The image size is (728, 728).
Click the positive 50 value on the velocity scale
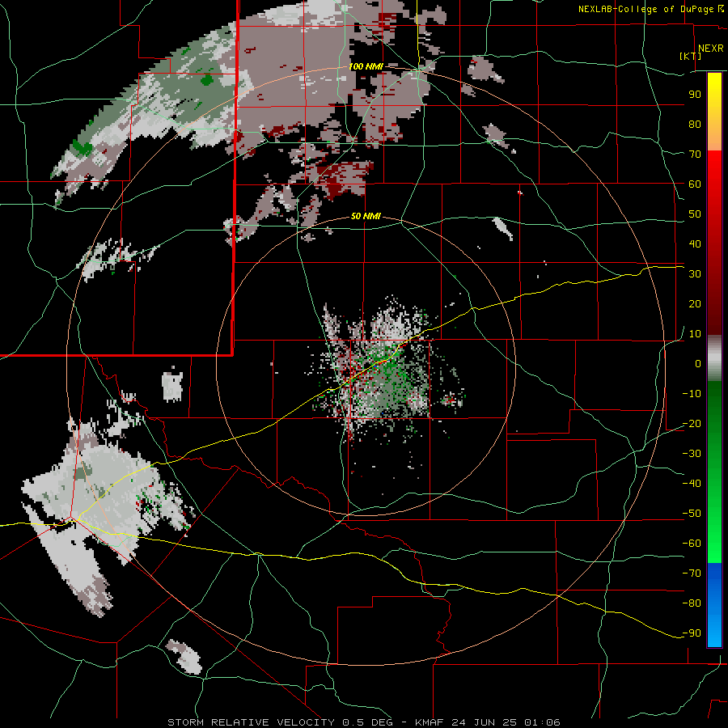tap(695, 214)
